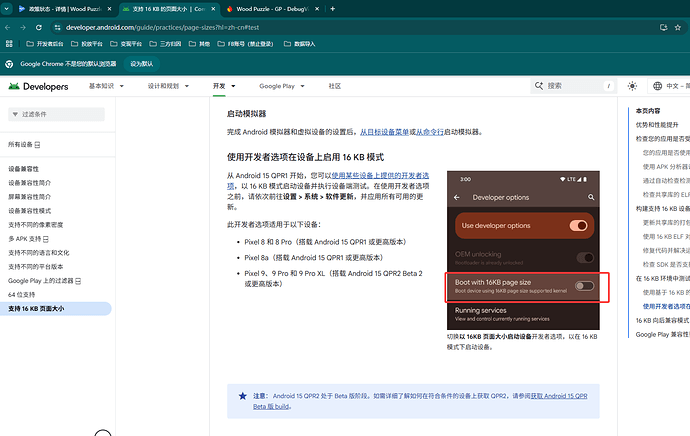Open 设备兼容性模式 sidebar entry
This screenshot has height=436, width=690.
[29, 211]
